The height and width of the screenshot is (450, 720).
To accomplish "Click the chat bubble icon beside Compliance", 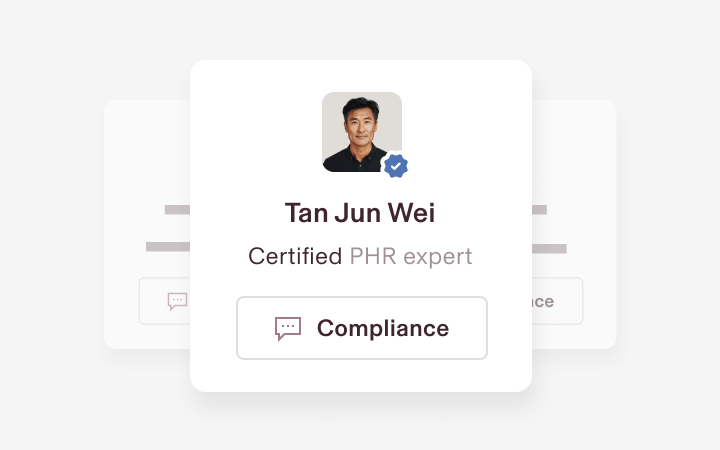I will click(288, 328).
